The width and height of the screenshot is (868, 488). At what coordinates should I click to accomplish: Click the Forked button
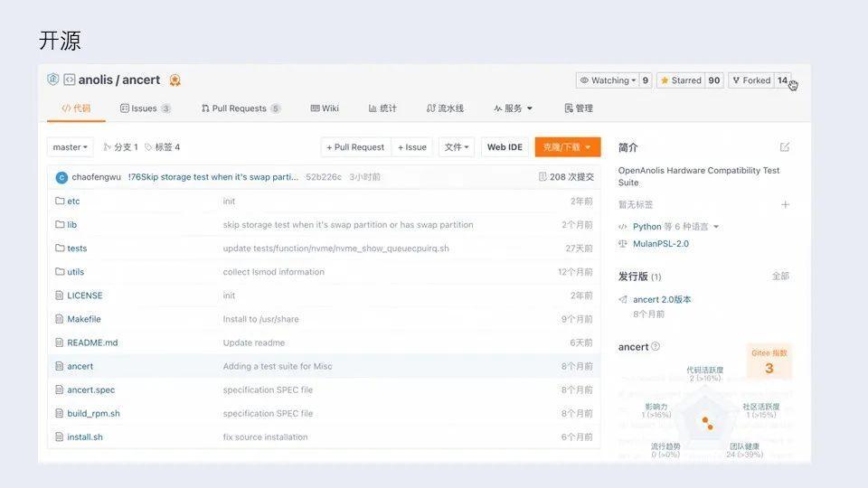pyautogui.click(x=750, y=80)
